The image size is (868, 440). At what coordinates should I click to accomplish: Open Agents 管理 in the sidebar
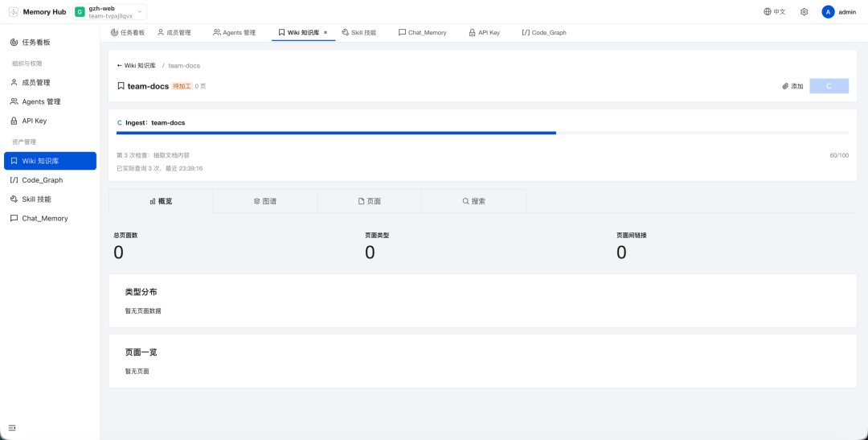pos(50,101)
